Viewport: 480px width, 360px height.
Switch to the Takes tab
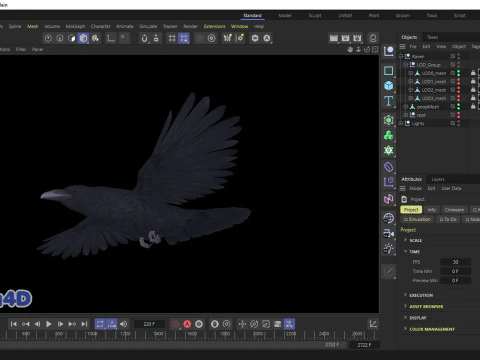coord(433,37)
